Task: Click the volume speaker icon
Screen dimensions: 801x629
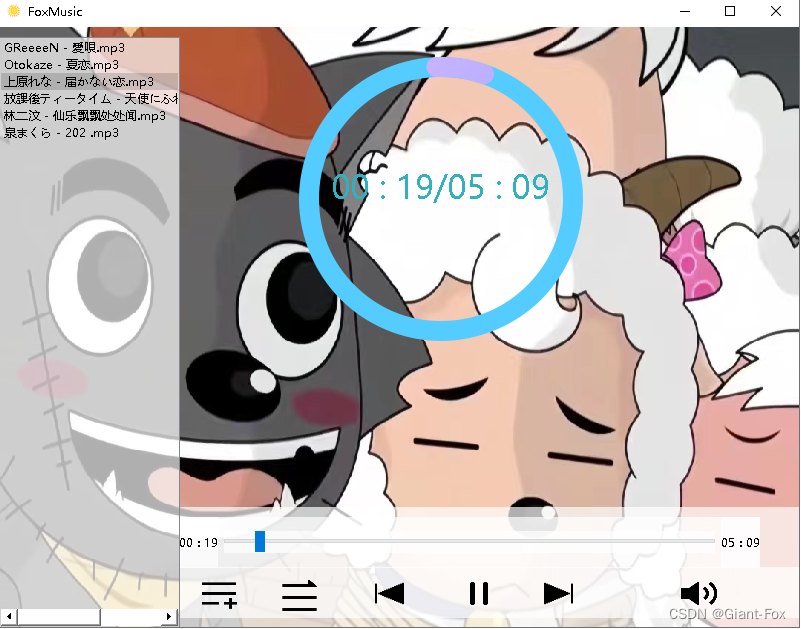Action: [699, 594]
